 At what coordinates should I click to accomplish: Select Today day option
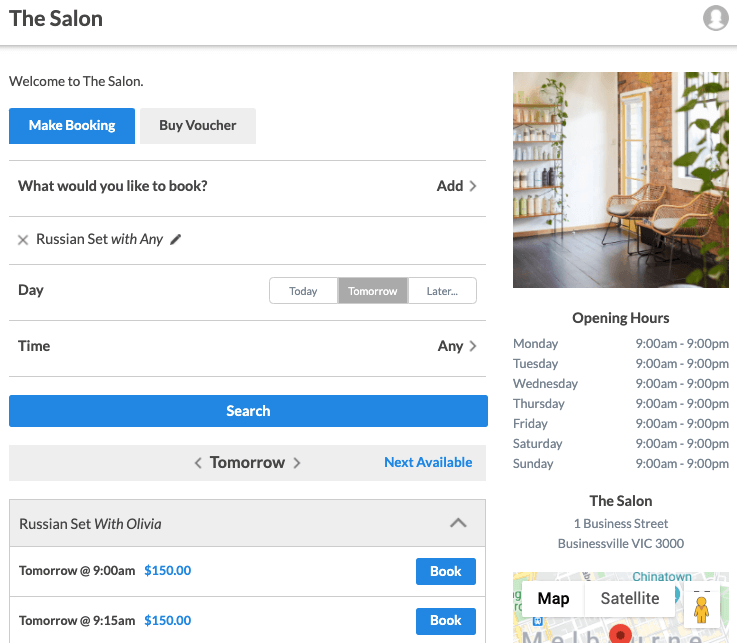[x=303, y=291]
